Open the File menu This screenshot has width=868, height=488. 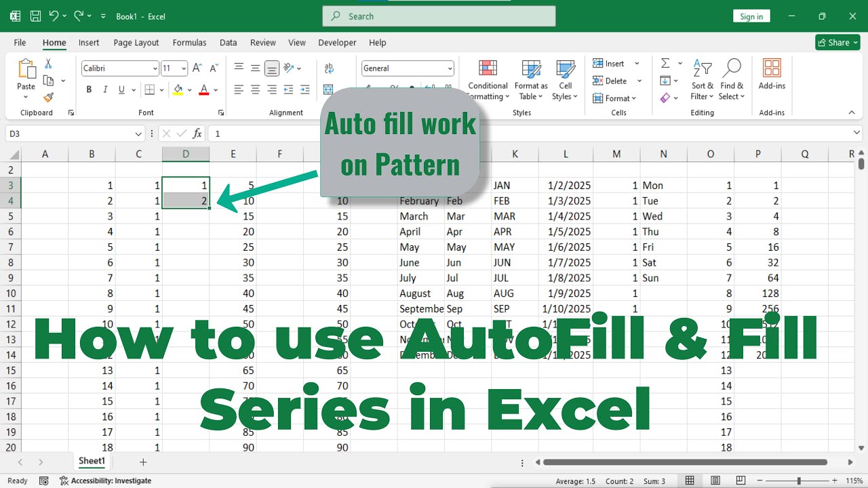pyautogui.click(x=20, y=42)
